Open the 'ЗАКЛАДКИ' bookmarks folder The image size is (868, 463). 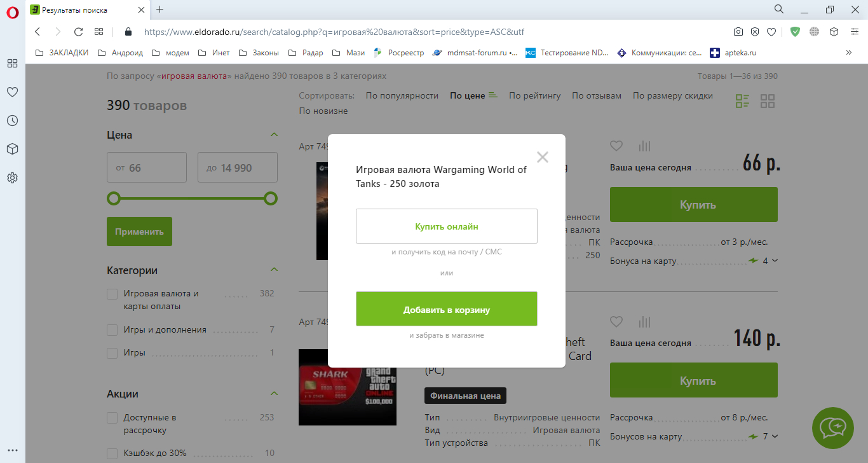(x=62, y=53)
